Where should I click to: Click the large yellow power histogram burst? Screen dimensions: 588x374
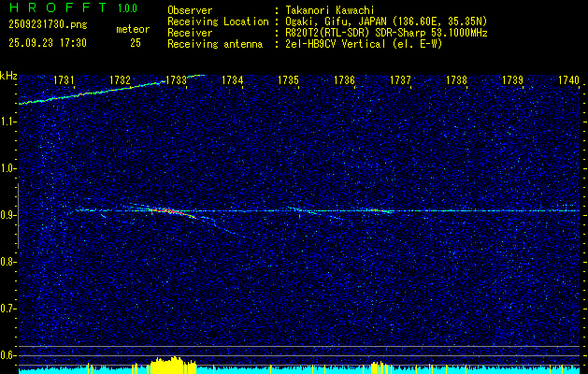173,365
